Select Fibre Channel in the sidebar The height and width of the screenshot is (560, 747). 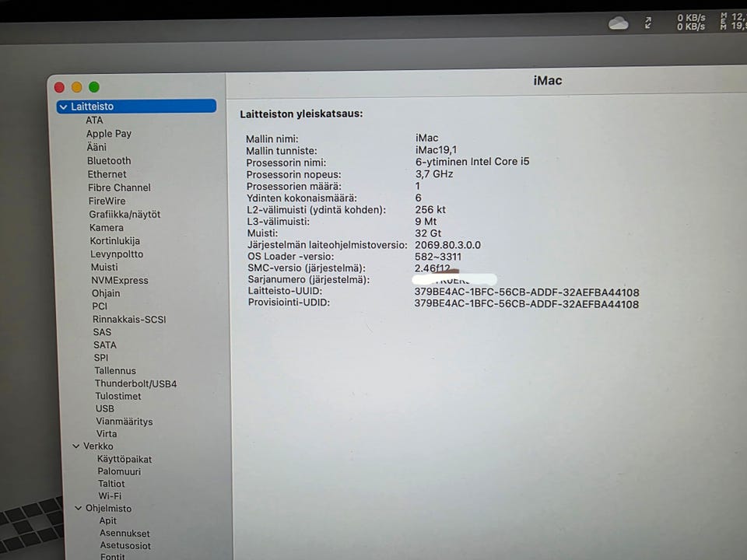click(119, 187)
